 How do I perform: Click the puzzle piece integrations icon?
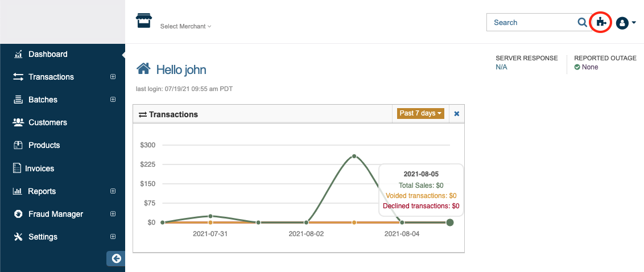click(x=601, y=23)
